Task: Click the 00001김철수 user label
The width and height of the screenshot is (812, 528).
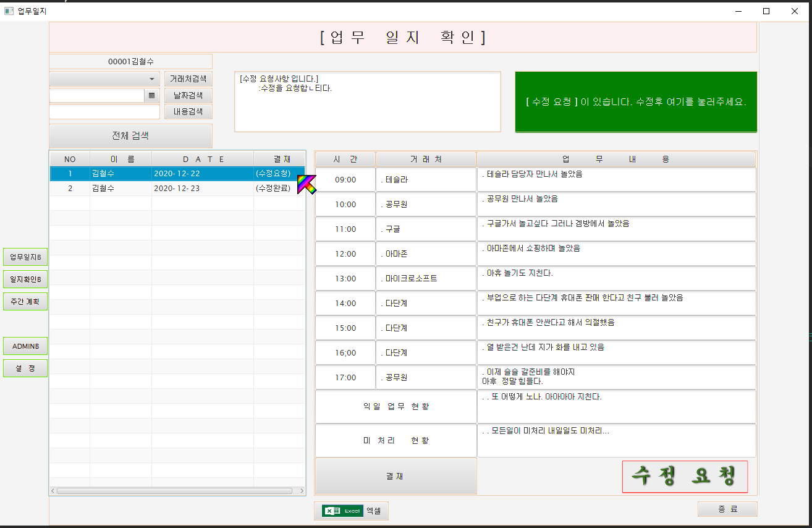Action: click(130, 61)
